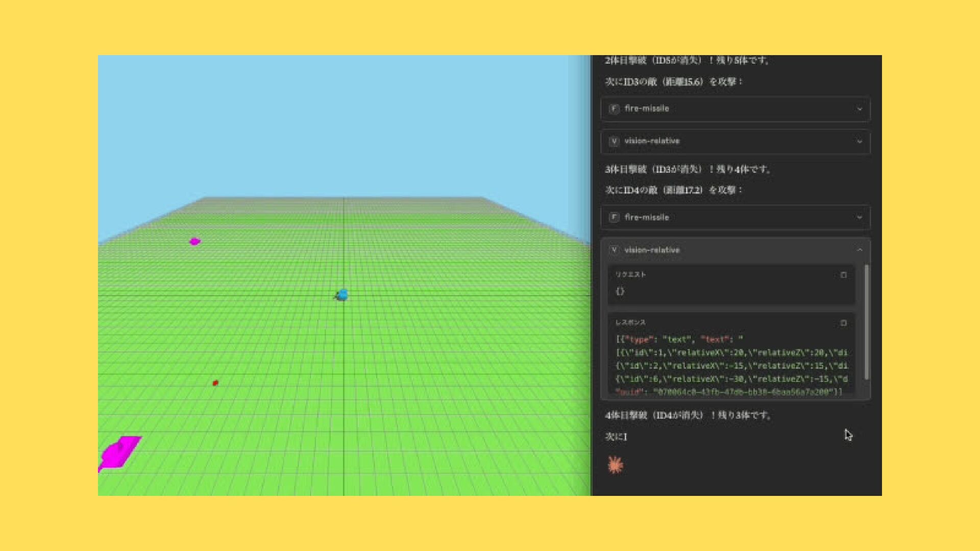Click the tool result panel scrollbar

tap(866, 321)
